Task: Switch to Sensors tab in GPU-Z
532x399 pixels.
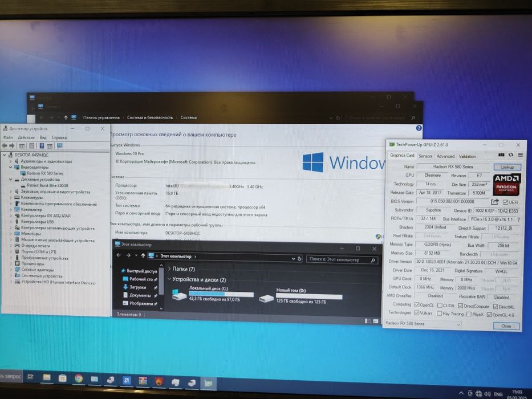Action: pyautogui.click(x=425, y=156)
